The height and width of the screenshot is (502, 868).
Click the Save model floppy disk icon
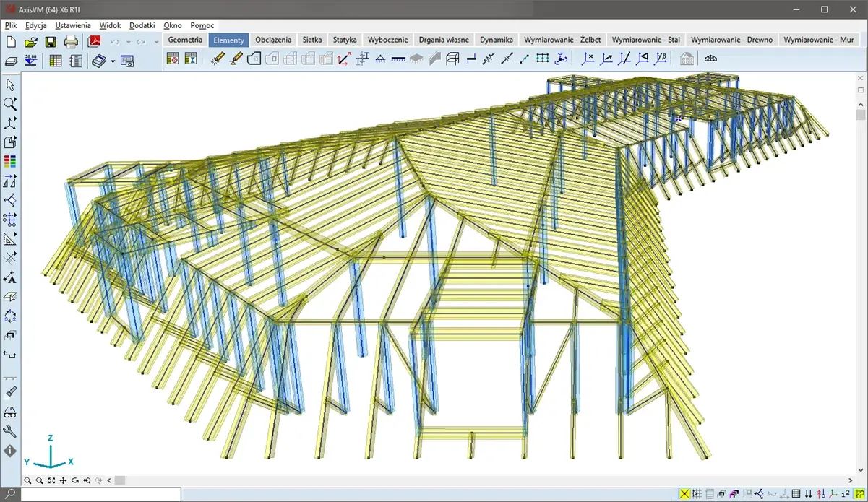click(51, 42)
